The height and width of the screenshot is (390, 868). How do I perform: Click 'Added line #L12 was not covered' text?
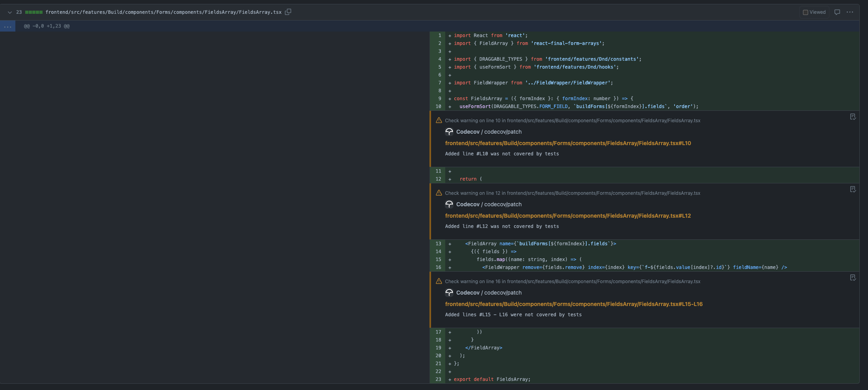click(x=502, y=226)
